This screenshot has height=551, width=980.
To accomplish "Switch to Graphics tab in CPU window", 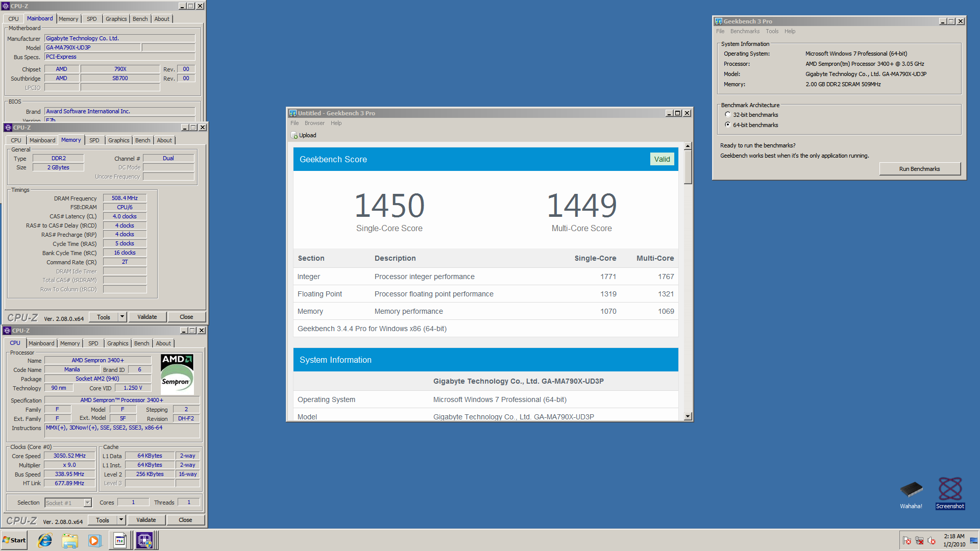I will [x=118, y=343].
